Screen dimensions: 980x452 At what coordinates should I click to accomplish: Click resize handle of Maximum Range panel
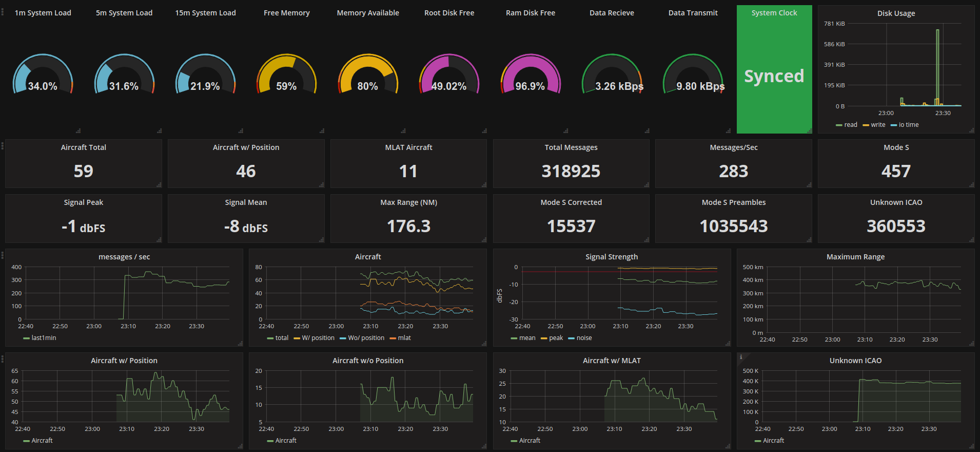pos(971,343)
